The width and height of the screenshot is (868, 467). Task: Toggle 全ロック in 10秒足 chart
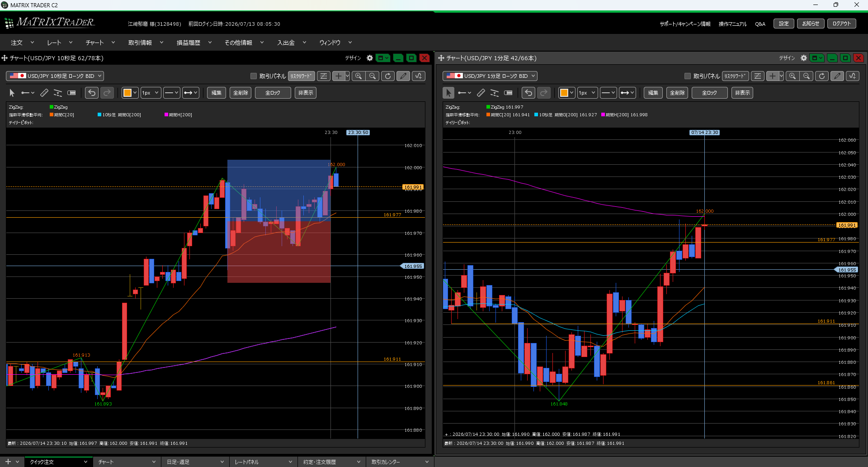pyautogui.click(x=273, y=93)
